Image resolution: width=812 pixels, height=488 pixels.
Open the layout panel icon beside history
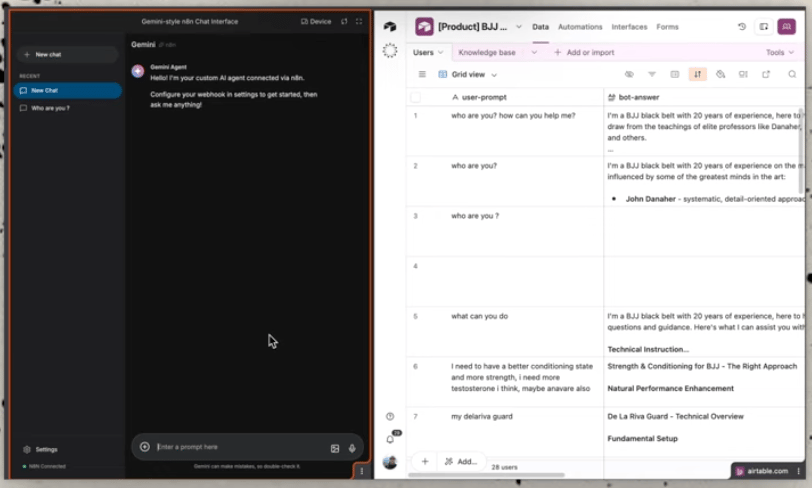(764, 26)
